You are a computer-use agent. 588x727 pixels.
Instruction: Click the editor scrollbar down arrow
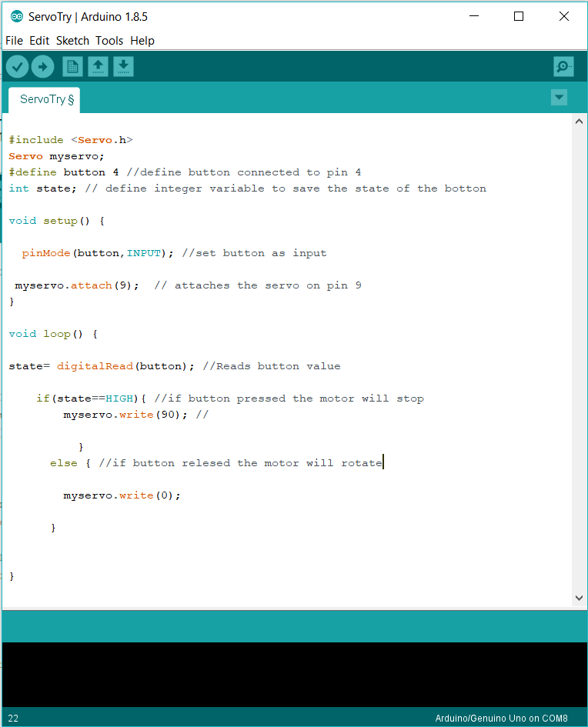pyautogui.click(x=579, y=598)
